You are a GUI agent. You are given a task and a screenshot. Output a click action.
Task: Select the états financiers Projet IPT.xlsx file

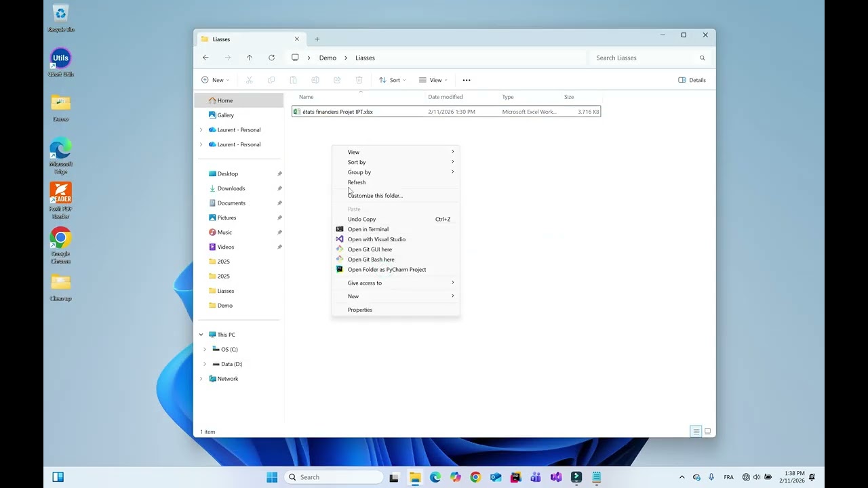[446, 112]
